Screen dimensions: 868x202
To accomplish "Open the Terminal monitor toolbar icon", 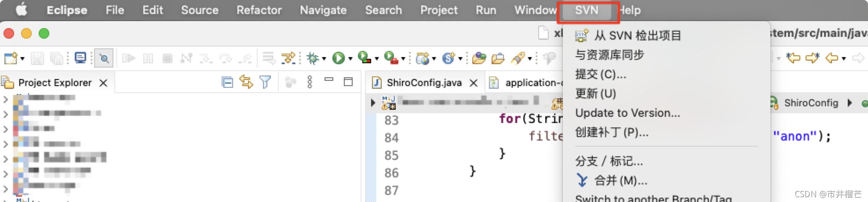I will [80, 58].
